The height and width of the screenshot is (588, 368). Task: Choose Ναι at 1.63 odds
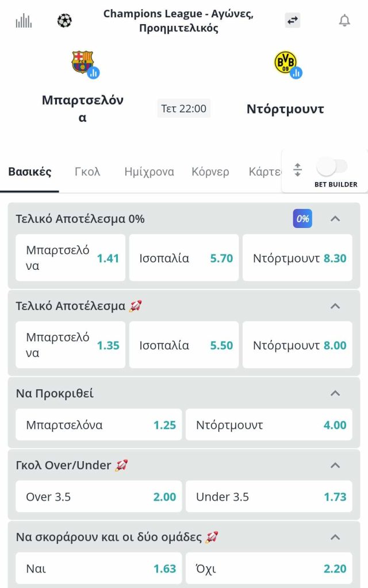(98, 568)
